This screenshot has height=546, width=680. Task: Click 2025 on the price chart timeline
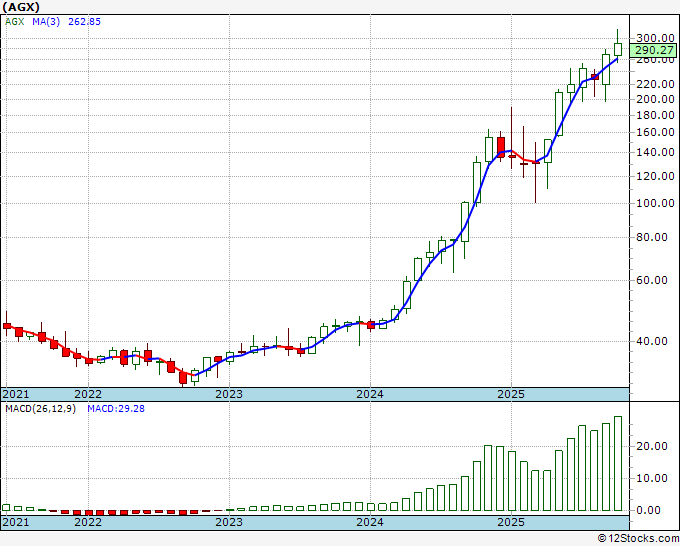[511, 394]
